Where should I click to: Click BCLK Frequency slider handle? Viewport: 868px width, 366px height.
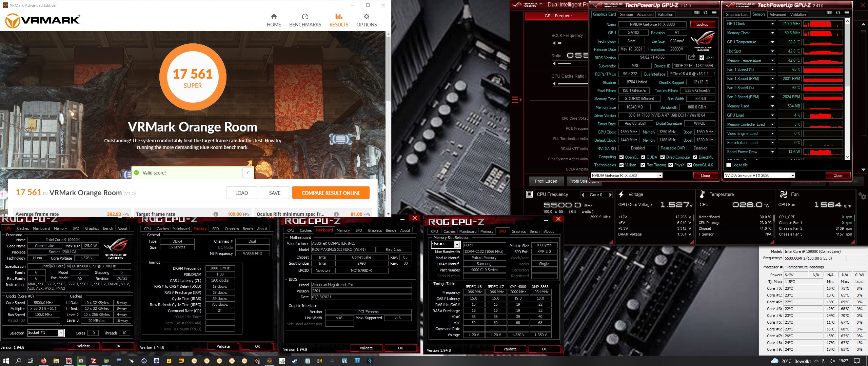tap(559, 43)
